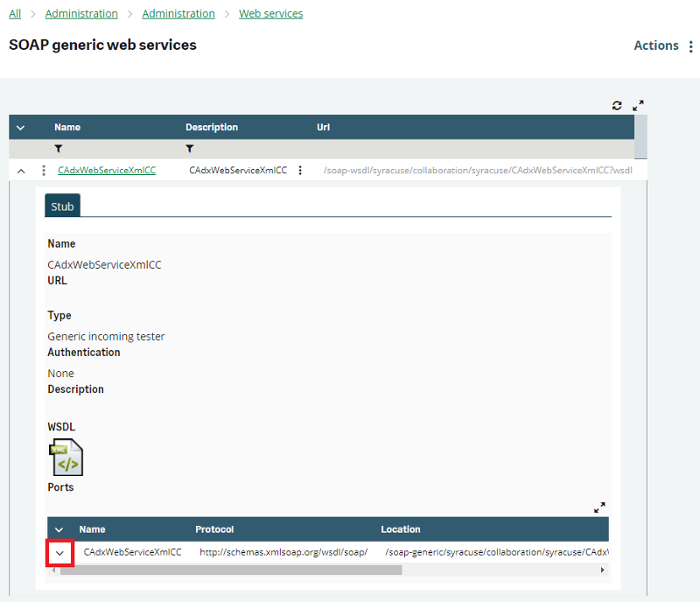Image resolution: width=700 pixels, height=602 pixels.
Task: Click the Actions button
Action: click(x=655, y=45)
